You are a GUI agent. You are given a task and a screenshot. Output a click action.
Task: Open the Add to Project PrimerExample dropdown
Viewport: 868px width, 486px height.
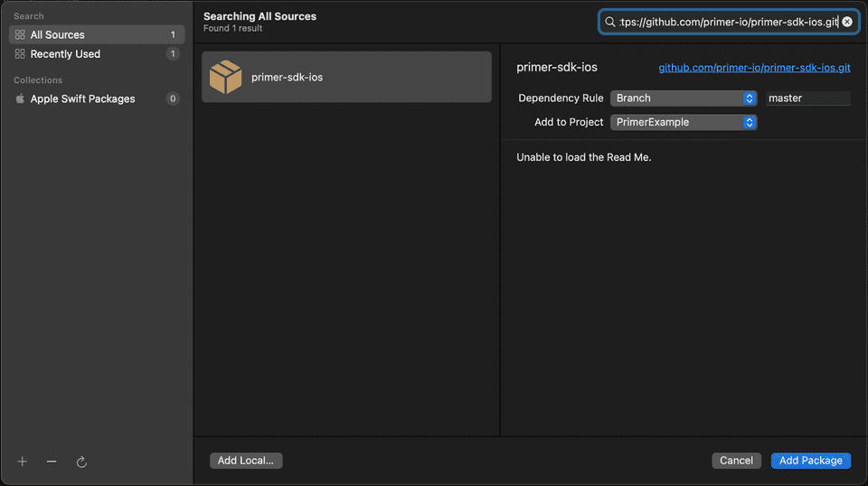(x=684, y=122)
